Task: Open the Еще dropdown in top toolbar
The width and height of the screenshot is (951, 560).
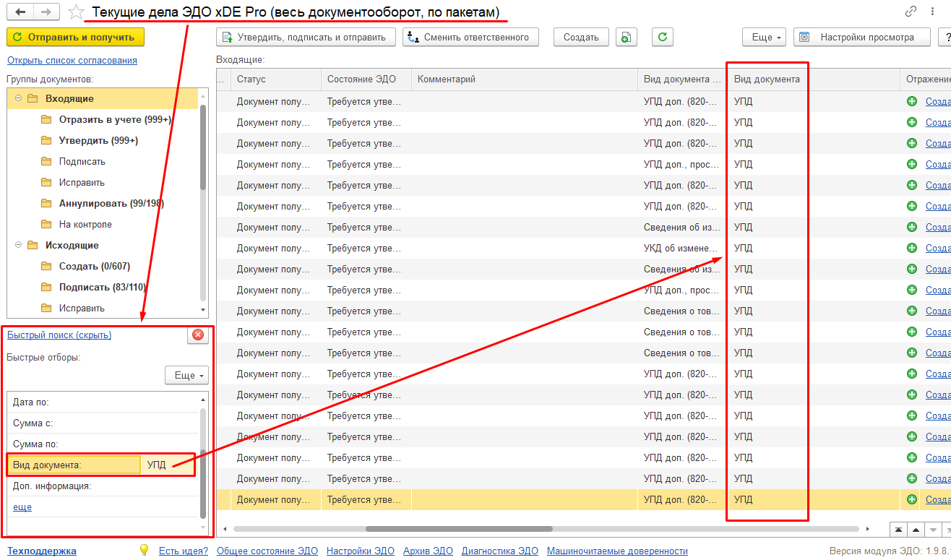Action: tap(765, 38)
